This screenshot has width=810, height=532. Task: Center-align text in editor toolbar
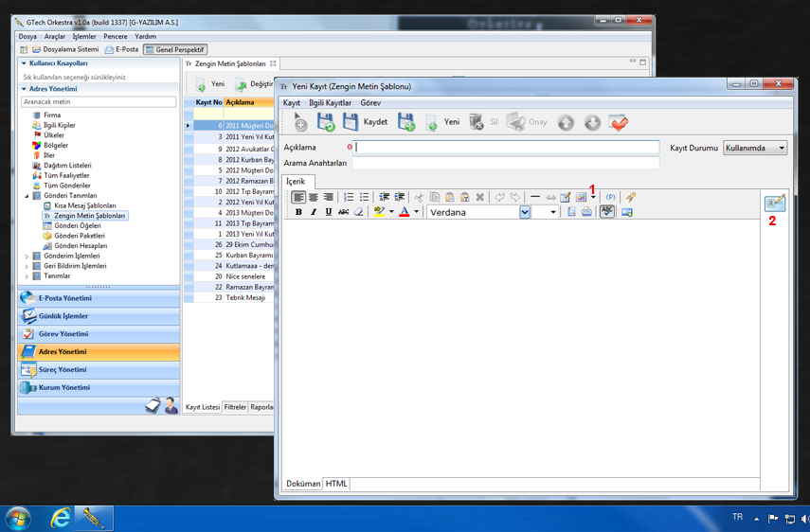(313, 197)
